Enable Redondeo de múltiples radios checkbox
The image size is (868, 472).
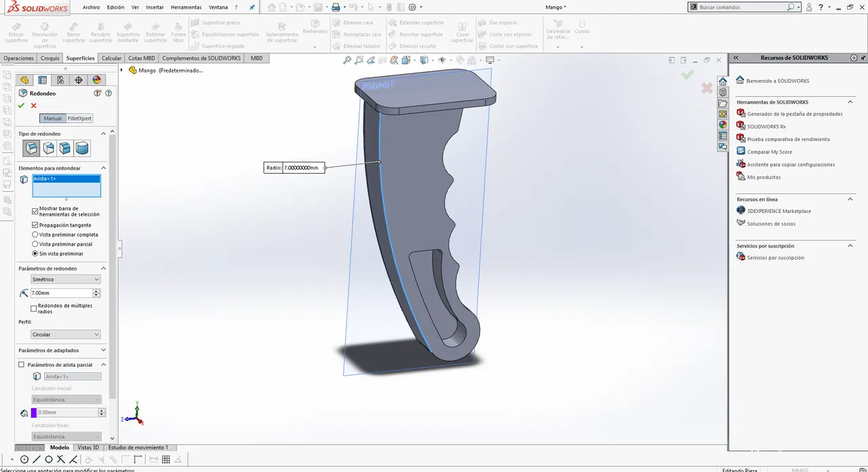[34, 309]
